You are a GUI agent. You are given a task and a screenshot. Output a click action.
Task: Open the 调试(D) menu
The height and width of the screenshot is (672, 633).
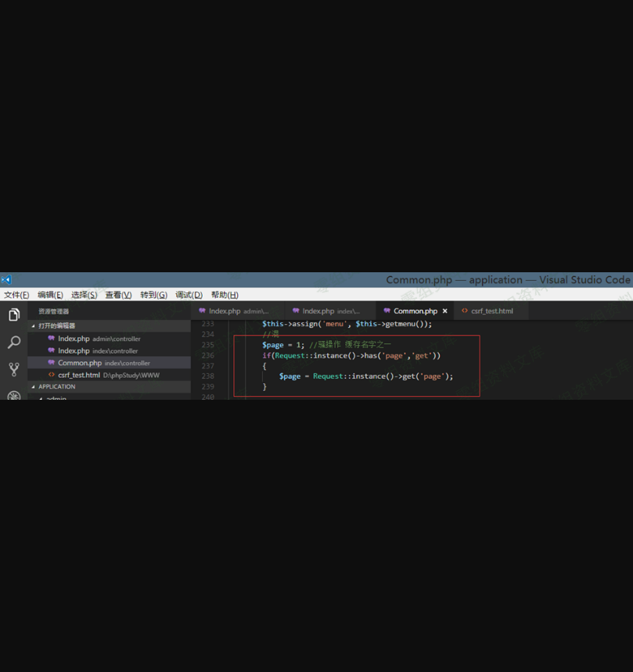(189, 295)
